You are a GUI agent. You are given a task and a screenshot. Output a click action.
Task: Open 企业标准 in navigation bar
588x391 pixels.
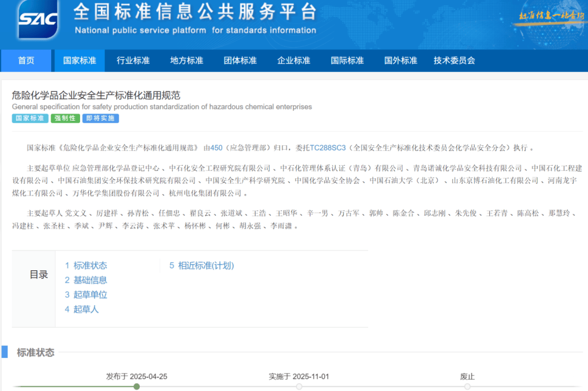(x=293, y=60)
